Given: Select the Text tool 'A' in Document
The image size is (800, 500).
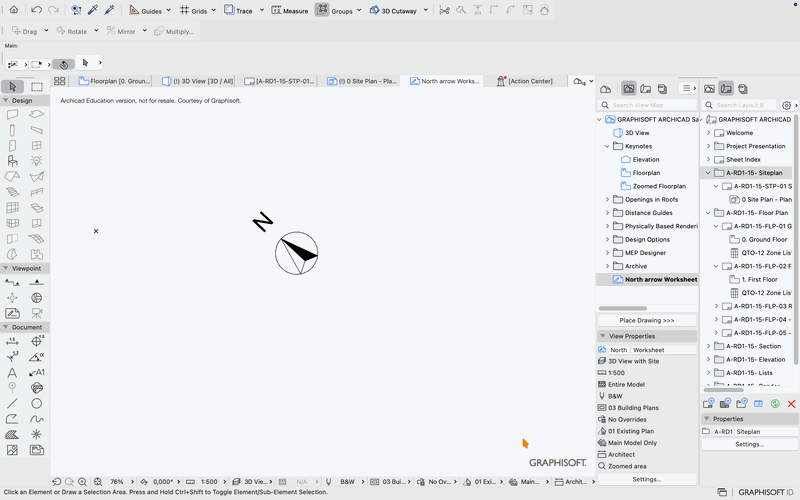Looking at the screenshot, I should (12, 372).
